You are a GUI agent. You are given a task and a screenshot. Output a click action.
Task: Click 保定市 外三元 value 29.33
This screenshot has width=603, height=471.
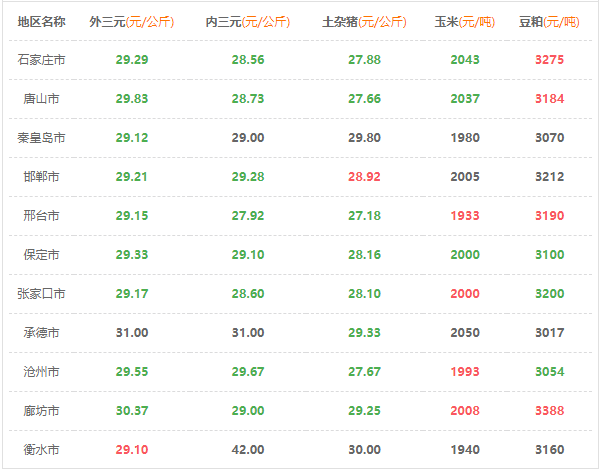[132, 255]
